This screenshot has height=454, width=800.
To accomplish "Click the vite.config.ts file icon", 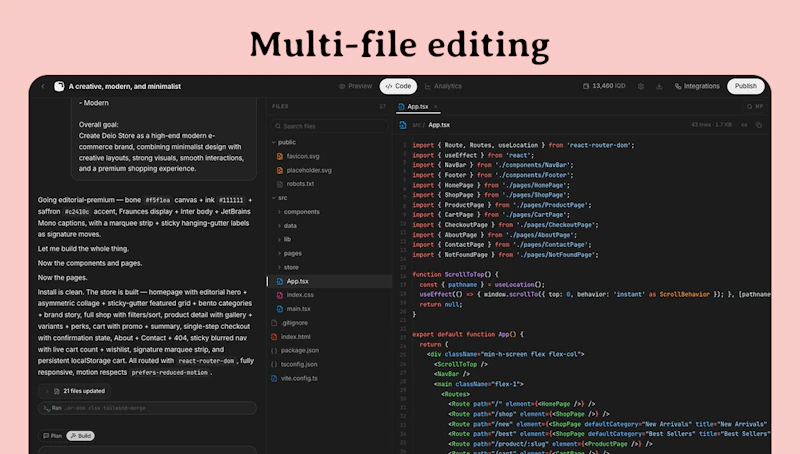I will coord(274,379).
